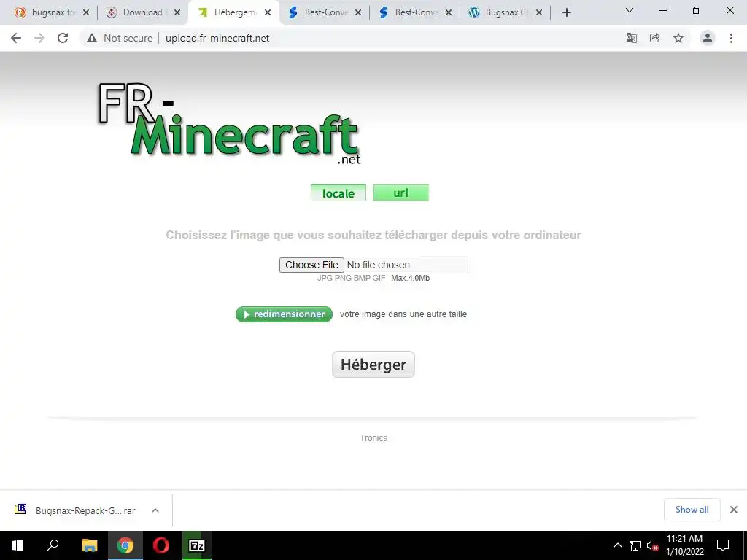This screenshot has width=747, height=560.
Task: Open File Explorer from the taskbar
Action: 89,545
